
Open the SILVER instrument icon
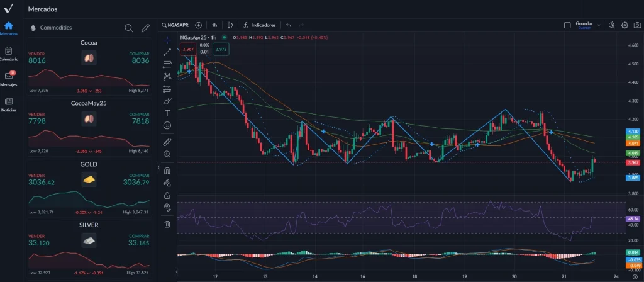89,240
